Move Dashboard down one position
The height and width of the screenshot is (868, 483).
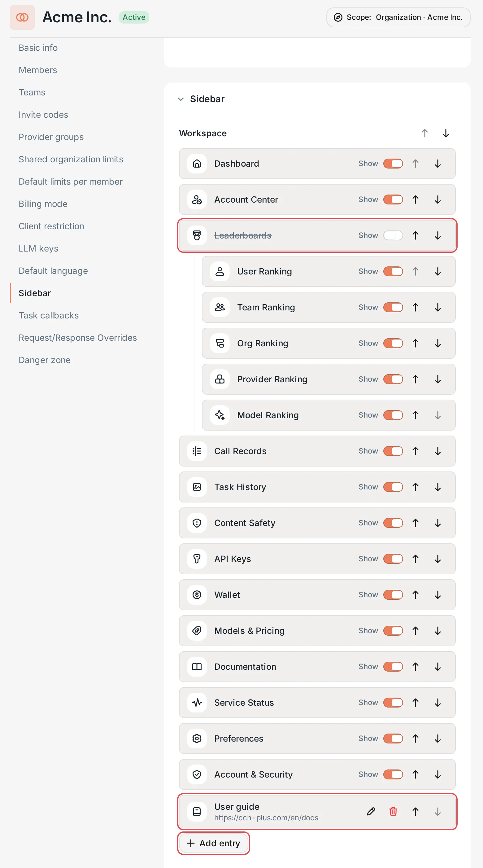point(437,164)
